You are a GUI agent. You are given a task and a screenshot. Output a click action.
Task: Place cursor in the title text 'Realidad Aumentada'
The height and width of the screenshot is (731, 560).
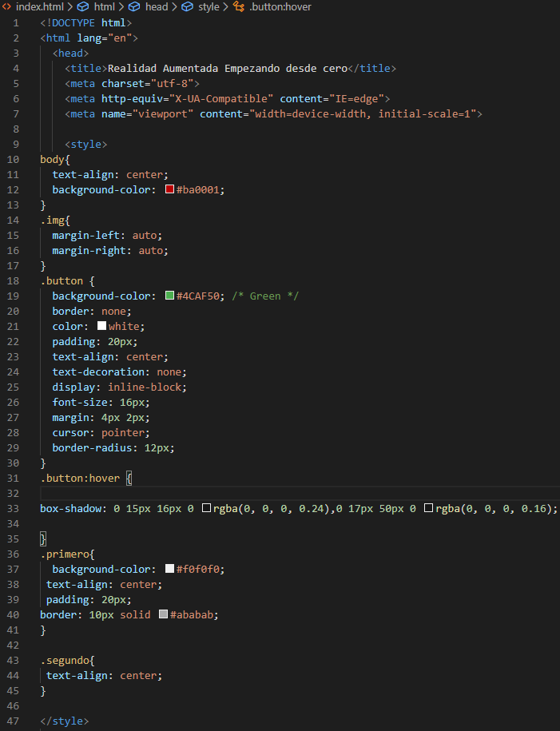click(160, 69)
